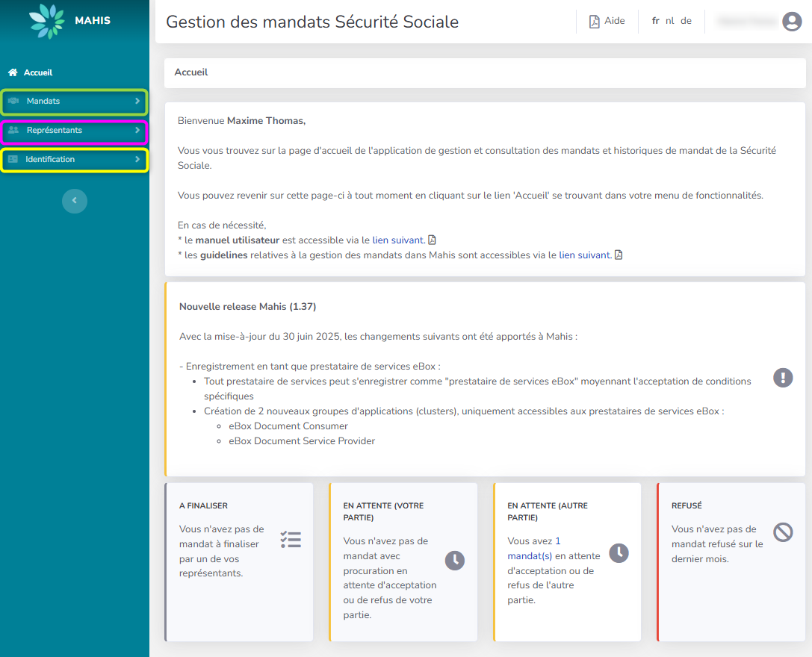Click the eBox Document Service Provider item
This screenshot has width=812, height=657.
302,441
